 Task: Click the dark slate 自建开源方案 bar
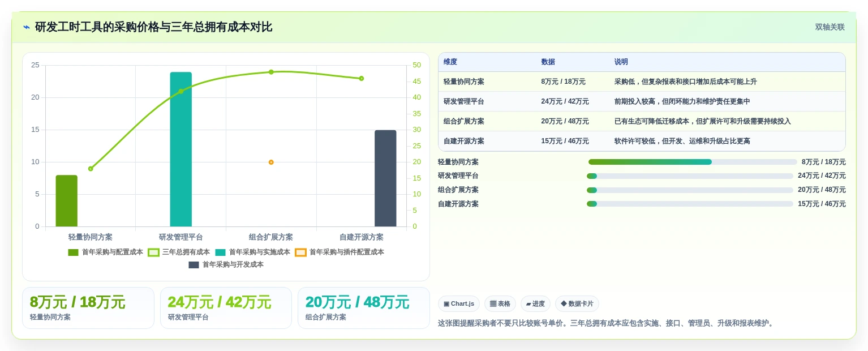(x=385, y=178)
